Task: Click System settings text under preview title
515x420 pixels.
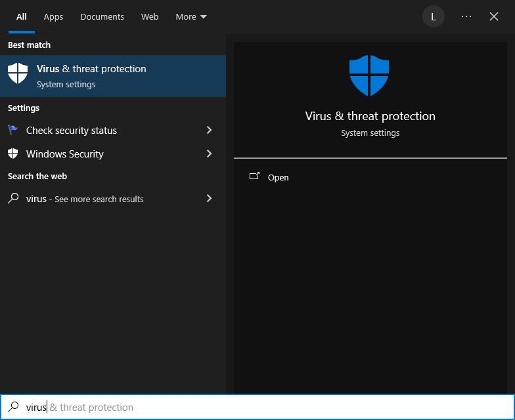Action: (370, 133)
